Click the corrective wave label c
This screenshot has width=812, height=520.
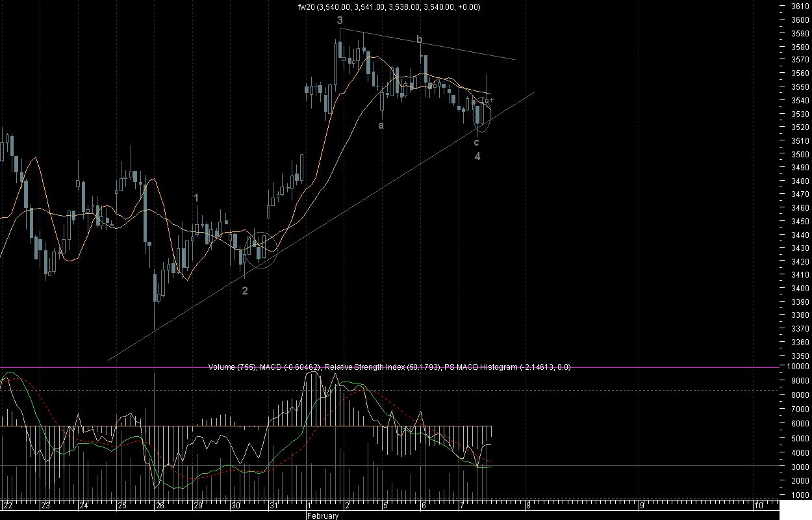(477, 142)
